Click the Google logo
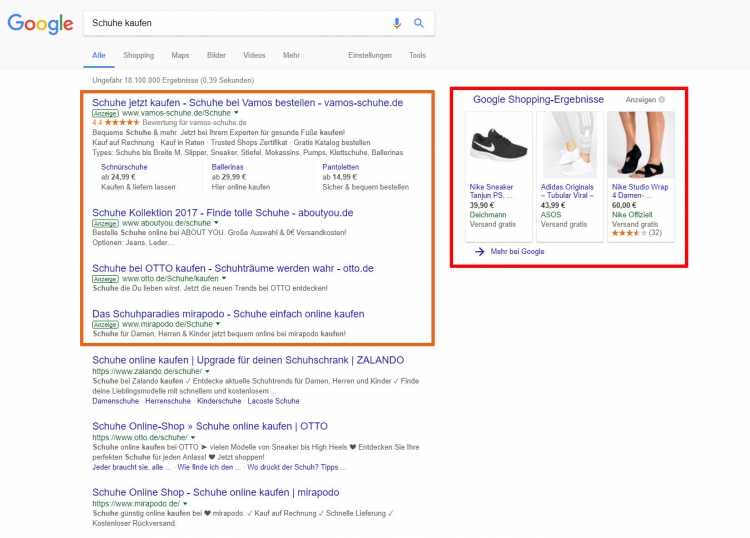Viewport: 750px width, 538px height. click(40, 23)
